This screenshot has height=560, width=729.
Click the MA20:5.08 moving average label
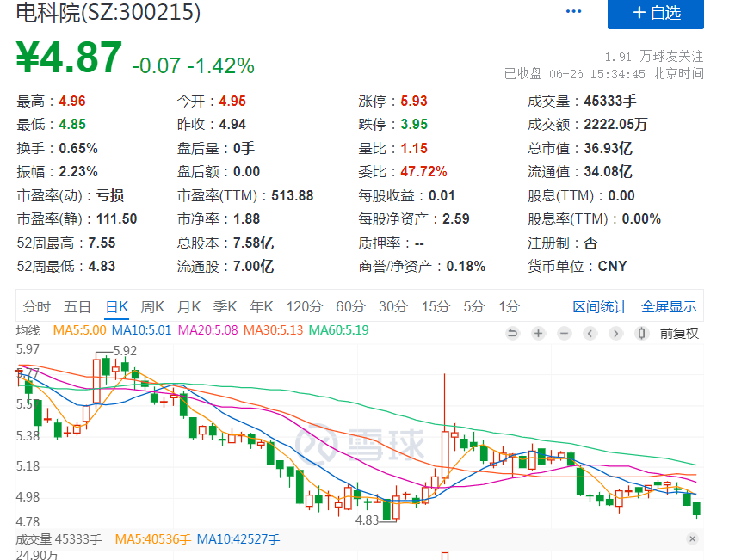tap(207, 330)
